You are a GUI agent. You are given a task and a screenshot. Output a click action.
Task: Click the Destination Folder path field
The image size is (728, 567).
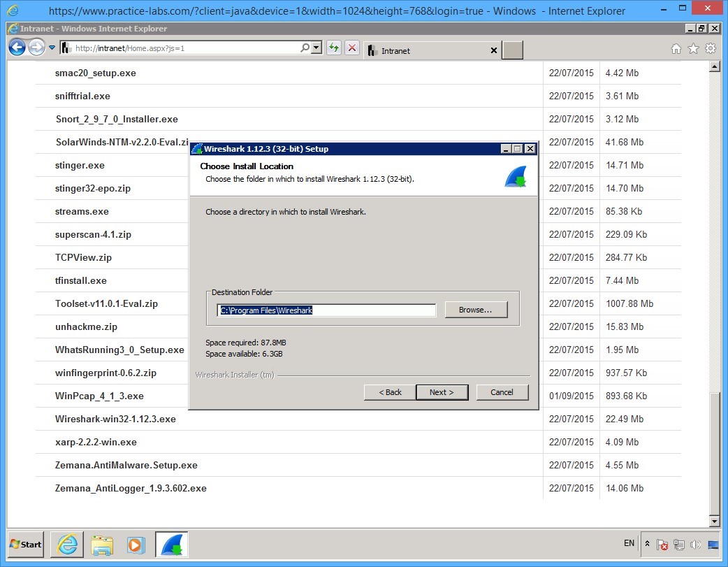[325, 310]
